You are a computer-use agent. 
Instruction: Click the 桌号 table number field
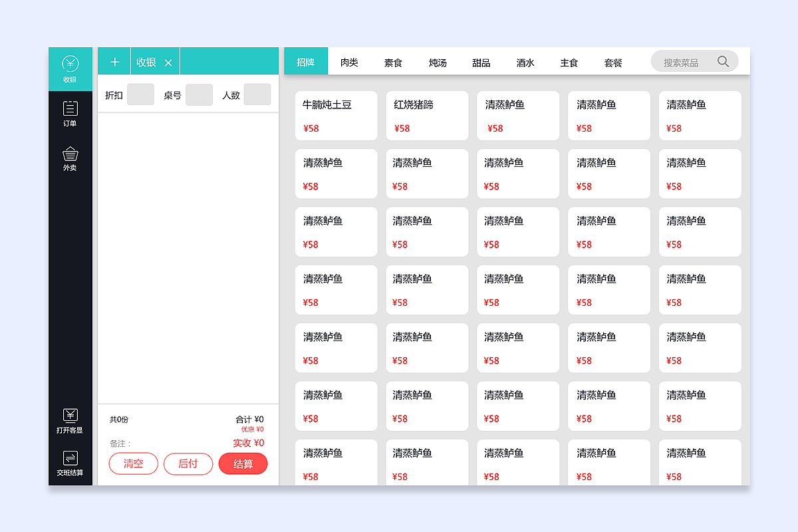pos(199,94)
